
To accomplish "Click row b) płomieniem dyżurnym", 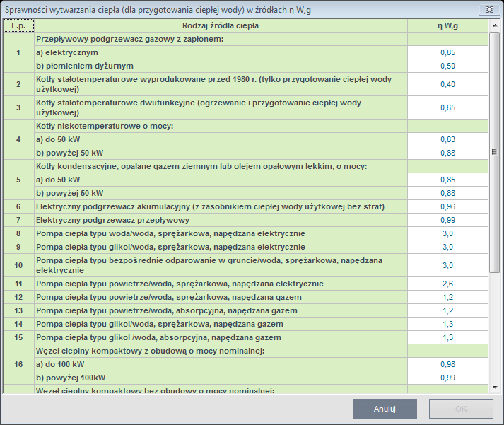I will tap(221, 66).
